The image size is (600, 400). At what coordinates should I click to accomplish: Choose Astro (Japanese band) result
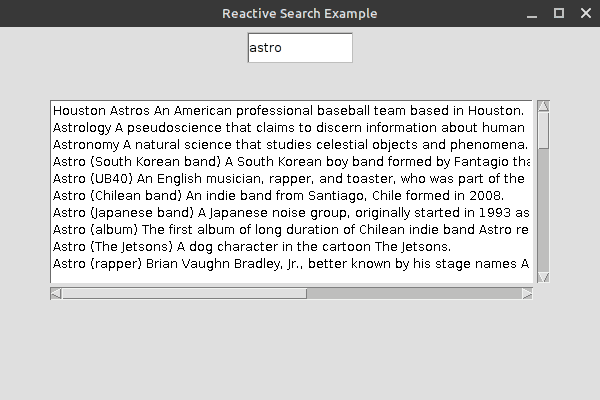(x=288, y=212)
